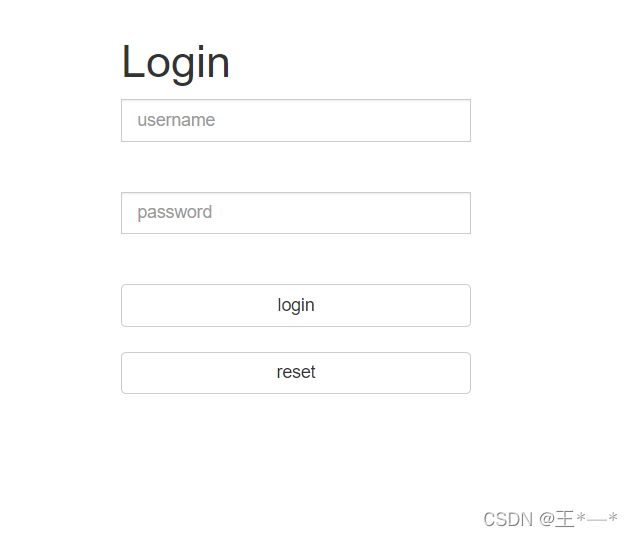Activate the text box above login button
Image resolution: width=632 pixels, height=537 pixels.
[x=296, y=213]
